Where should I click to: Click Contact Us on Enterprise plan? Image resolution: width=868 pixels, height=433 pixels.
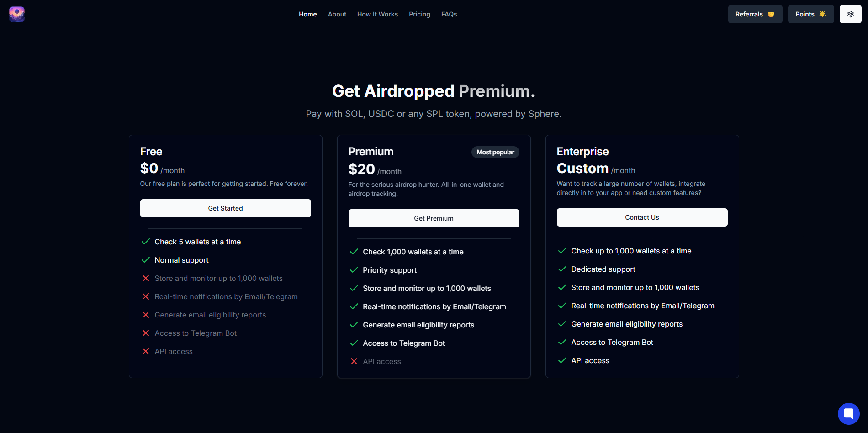(642, 217)
